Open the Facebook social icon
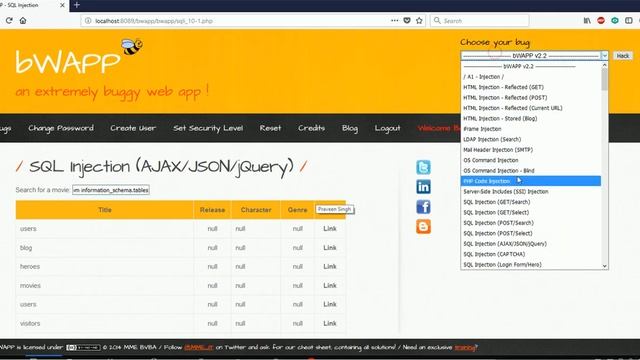Image resolution: width=640 pixels, height=360 pixels. coord(423,207)
